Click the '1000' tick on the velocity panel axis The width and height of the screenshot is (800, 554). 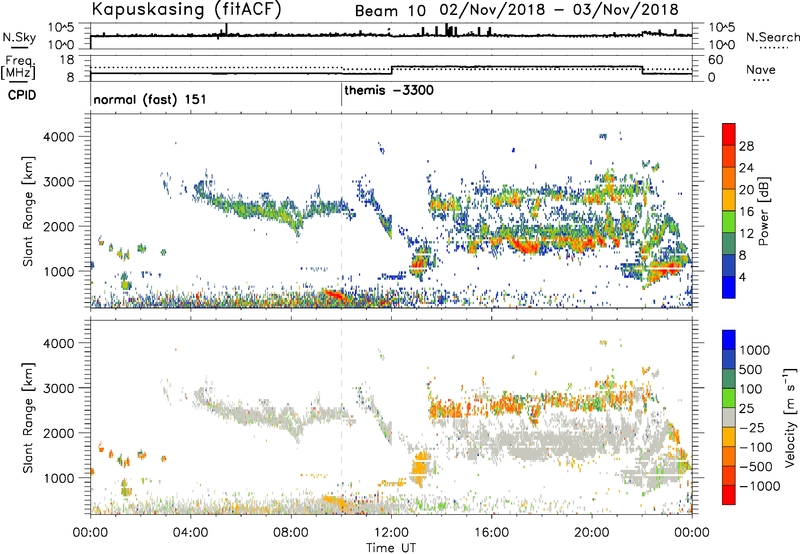point(58,478)
